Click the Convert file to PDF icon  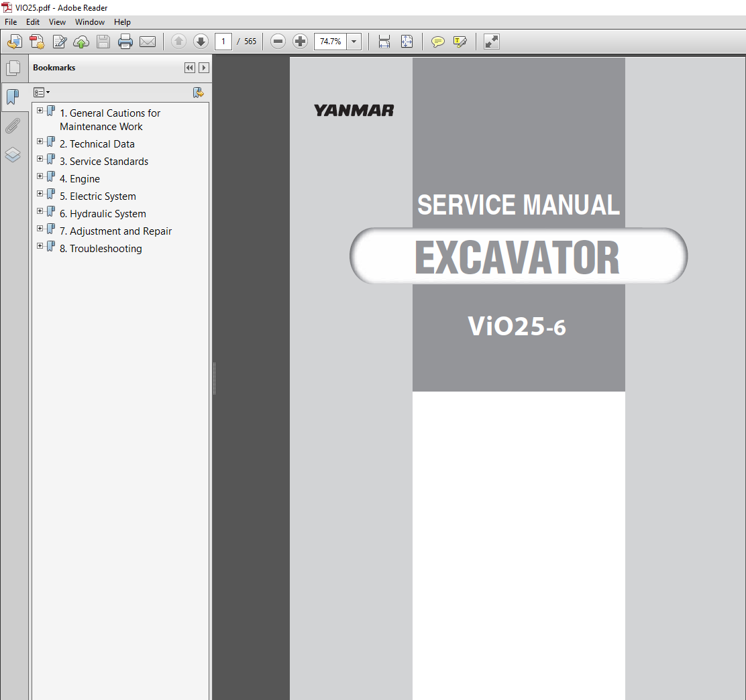coord(37,42)
